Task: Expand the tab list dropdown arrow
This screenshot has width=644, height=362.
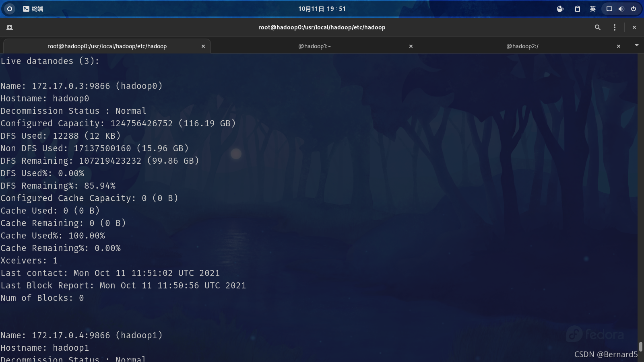Action: coord(637,45)
